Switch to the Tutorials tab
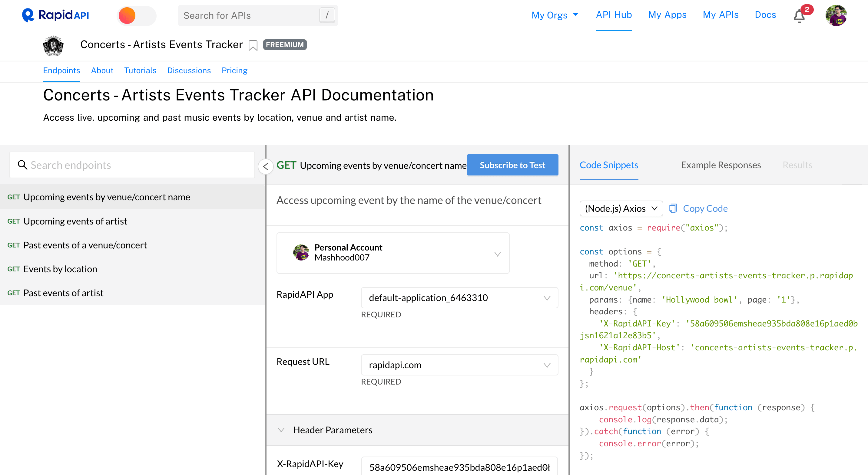This screenshot has height=475, width=868. tap(140, 70)
